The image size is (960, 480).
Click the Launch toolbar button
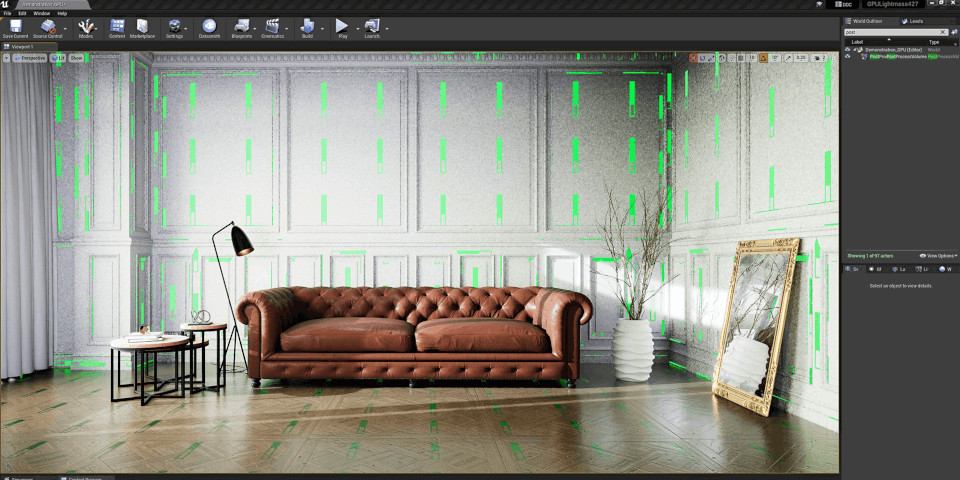tap(372, 28)
